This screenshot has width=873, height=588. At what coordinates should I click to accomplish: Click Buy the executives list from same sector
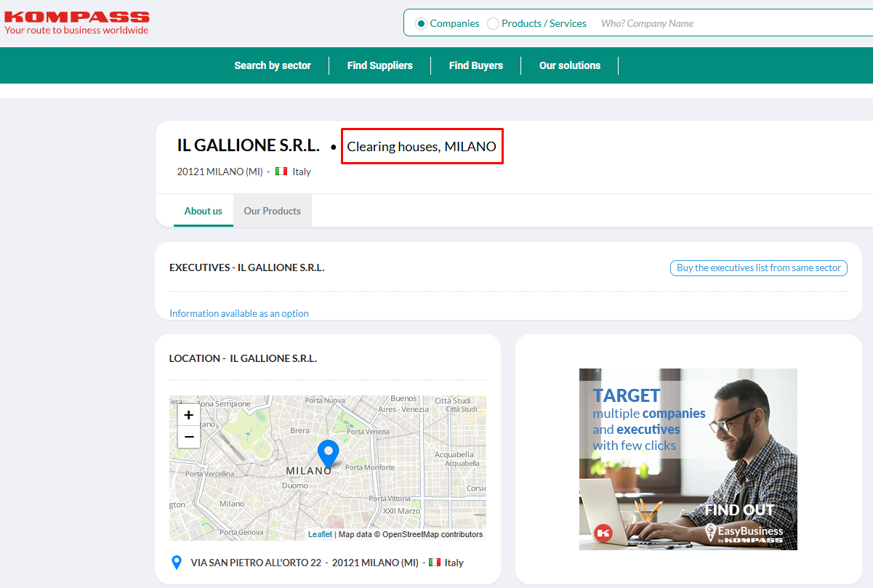(759, 268)
